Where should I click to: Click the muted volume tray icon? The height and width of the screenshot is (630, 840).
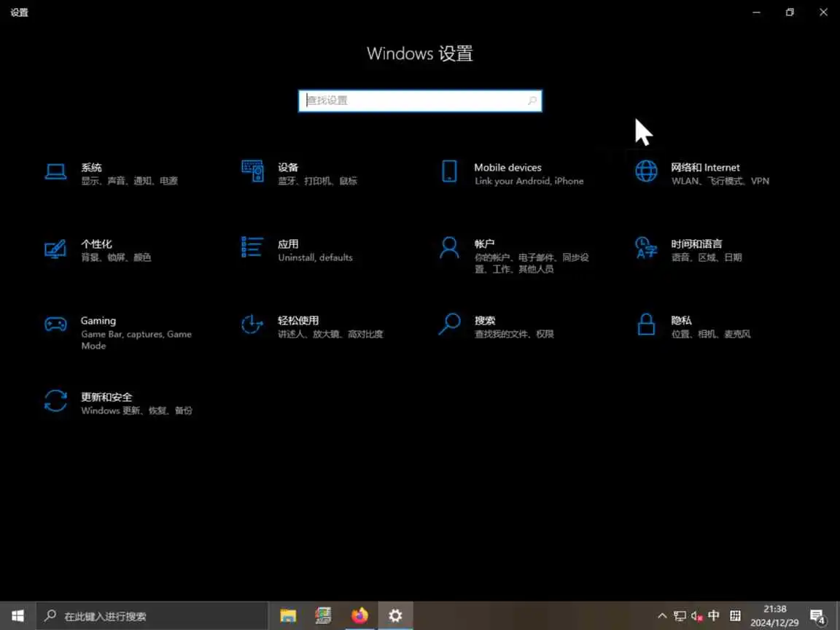click(x=696, y=616)
